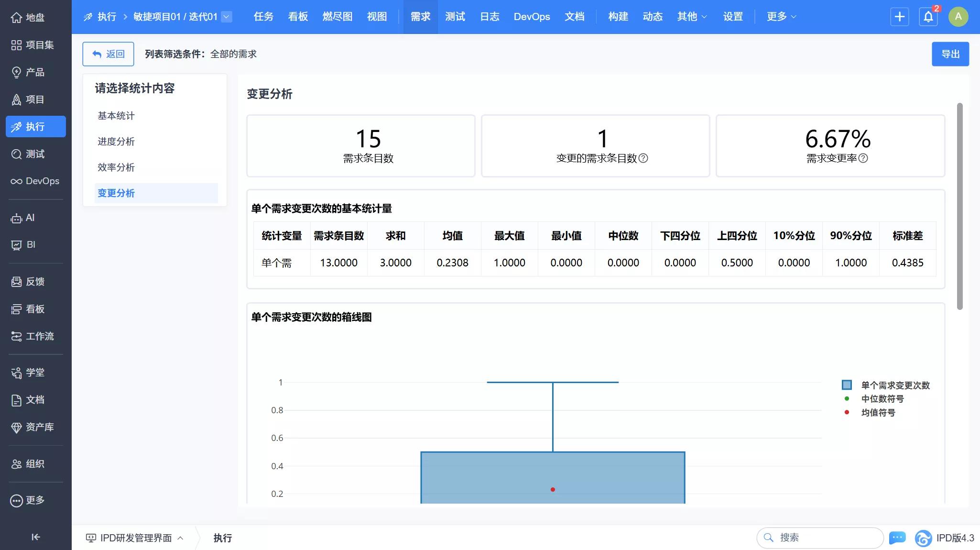The width and height of the screenshot is (980, 550).
Task: Open the chat bubble icon at bottom right
Action: coord(897,538)
